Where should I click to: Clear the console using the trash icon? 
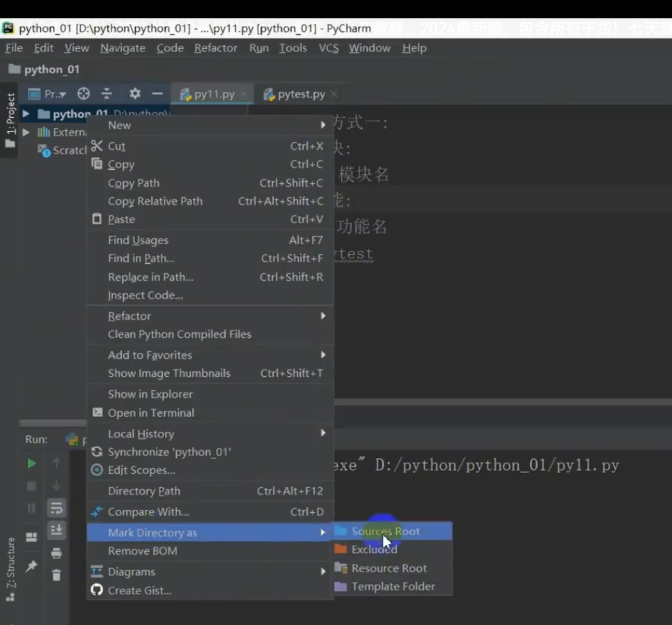[x=56, y=574]
